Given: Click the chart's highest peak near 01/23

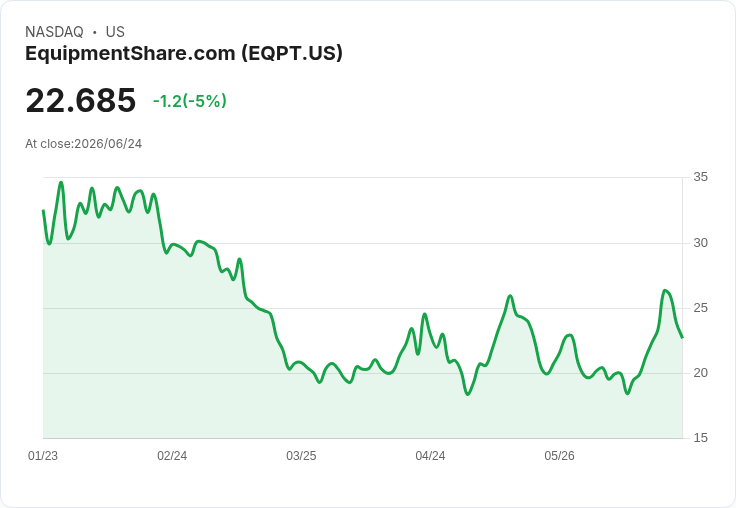Looking at the screenshot, I should [61, 182].
